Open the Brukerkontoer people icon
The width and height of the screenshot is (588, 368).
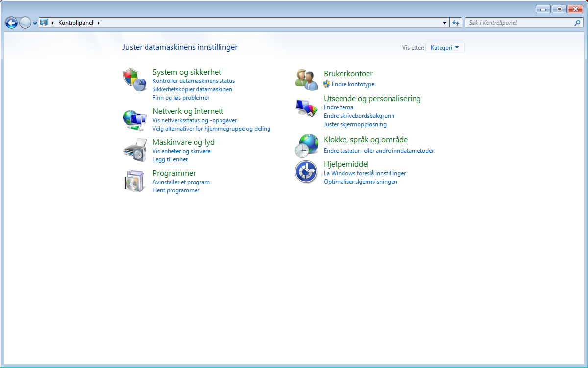[x=307, y=79]
